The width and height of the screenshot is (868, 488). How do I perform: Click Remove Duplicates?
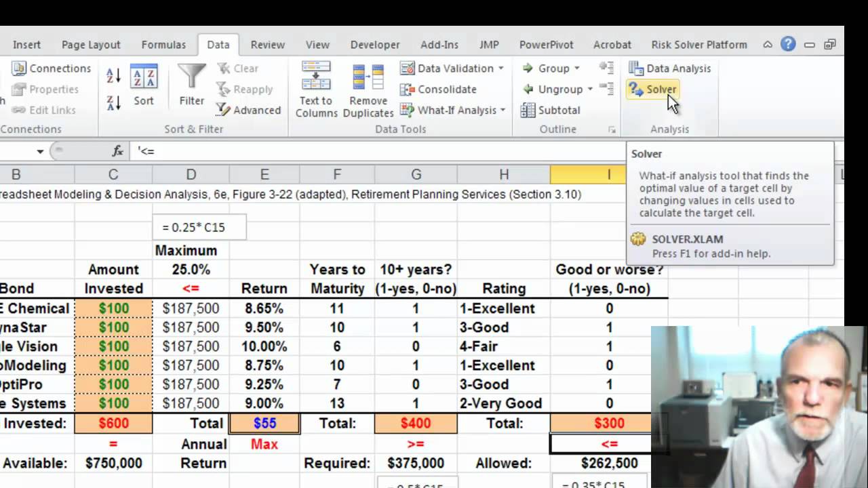[368, 89]
